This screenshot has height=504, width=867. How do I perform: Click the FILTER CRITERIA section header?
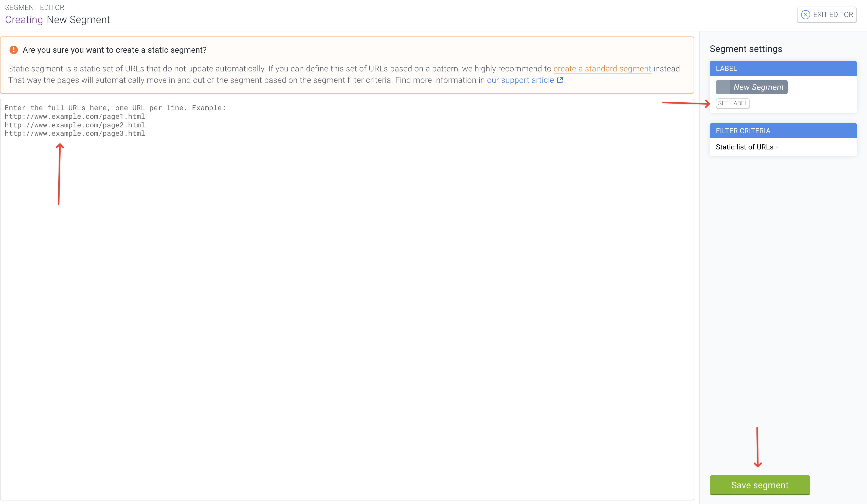tap(783, 131)
